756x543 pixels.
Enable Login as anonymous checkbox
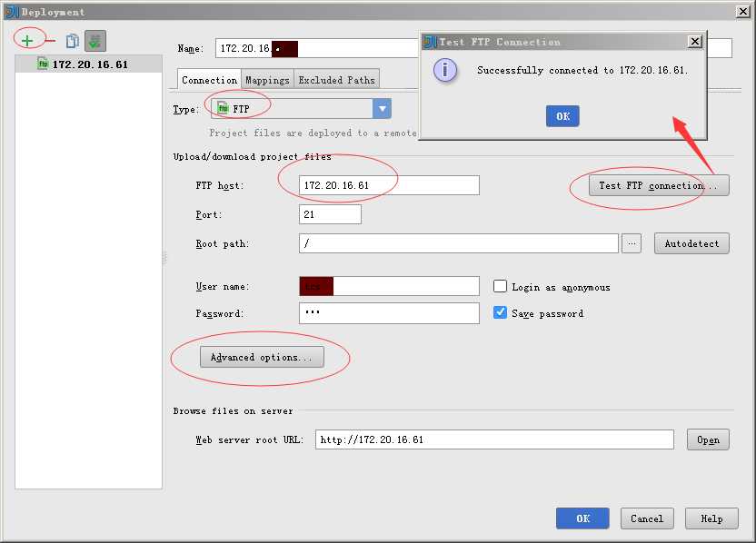click(500, 286)
